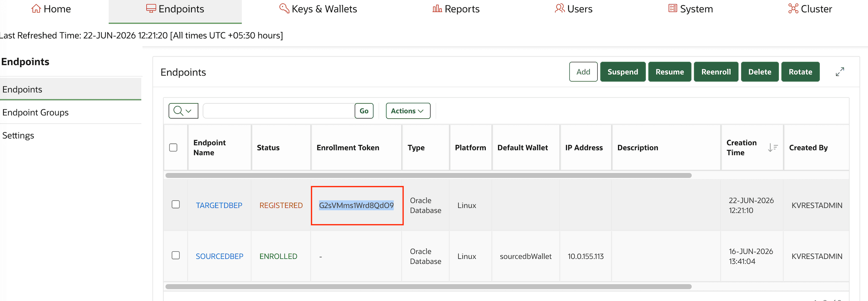This screenshot has height=301, width=868.
Task: Sort by the Creation Time column
Action: pos(741,147)
